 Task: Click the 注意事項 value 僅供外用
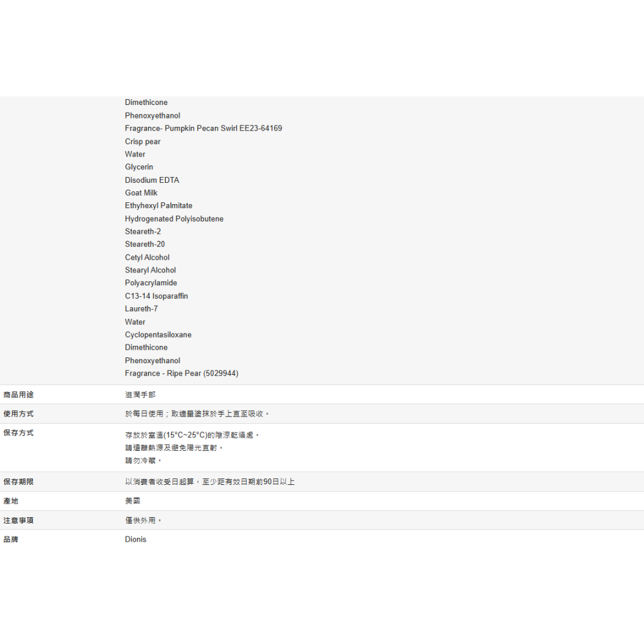(143, 520)
